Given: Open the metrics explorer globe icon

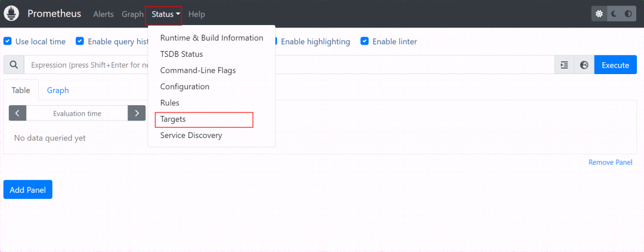Looking at the screenshot, I should (x=584, y=65).
